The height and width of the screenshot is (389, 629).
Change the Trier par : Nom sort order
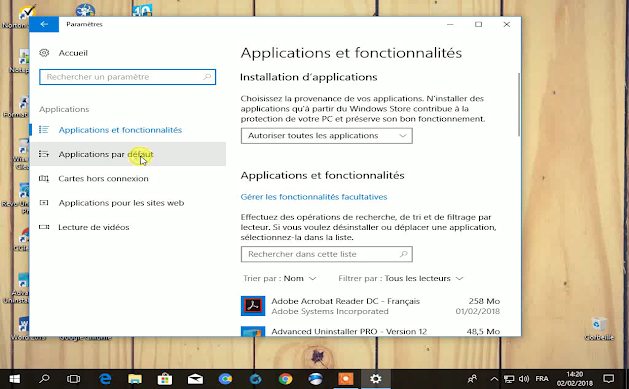tap(280, 278)
